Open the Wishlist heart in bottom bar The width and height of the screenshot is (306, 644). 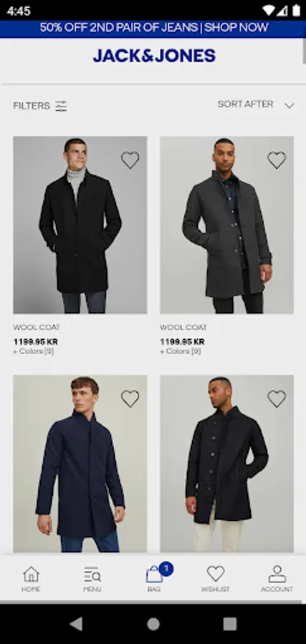click(216, 573)
